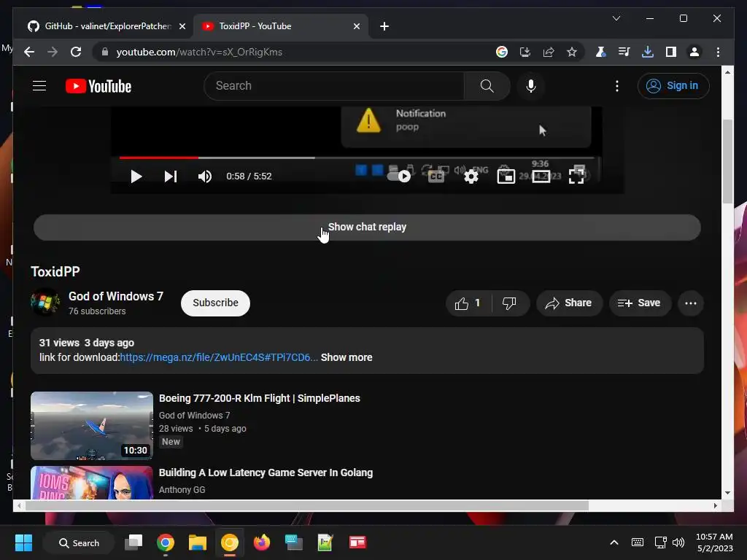Click the install app icon in address bar

click(525, 52)
